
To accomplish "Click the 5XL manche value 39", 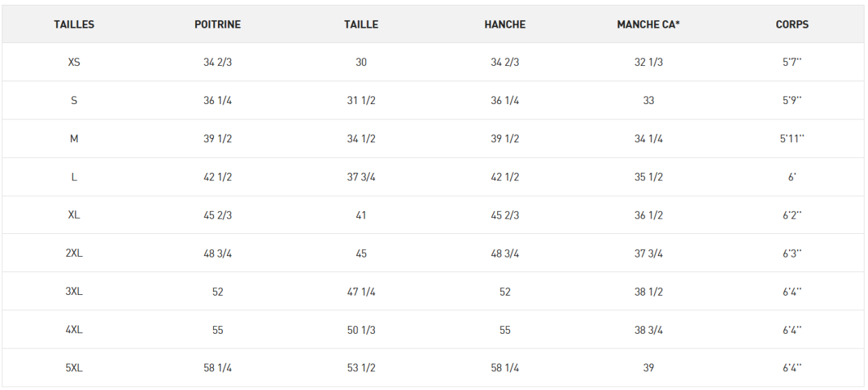I will 648,368.
